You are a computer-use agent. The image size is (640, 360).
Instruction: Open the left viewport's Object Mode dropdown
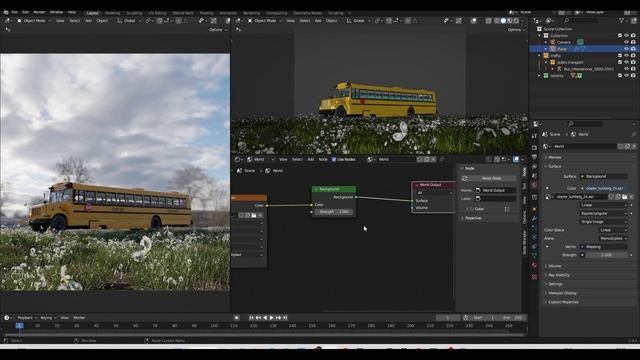(34, 20)
